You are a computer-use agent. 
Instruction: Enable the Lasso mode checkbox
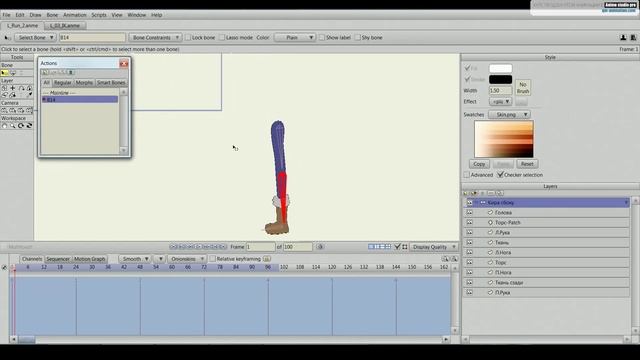[222, 38]
